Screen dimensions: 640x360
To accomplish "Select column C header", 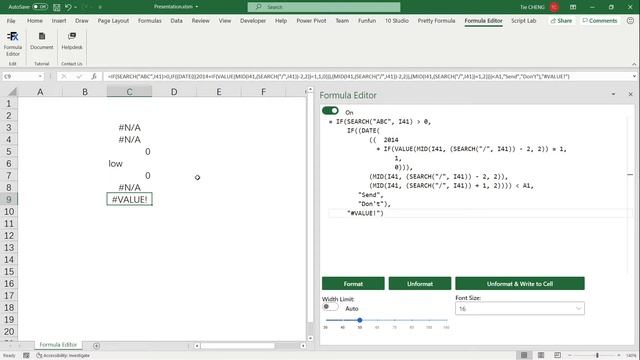I will click(x=129, y=92).
